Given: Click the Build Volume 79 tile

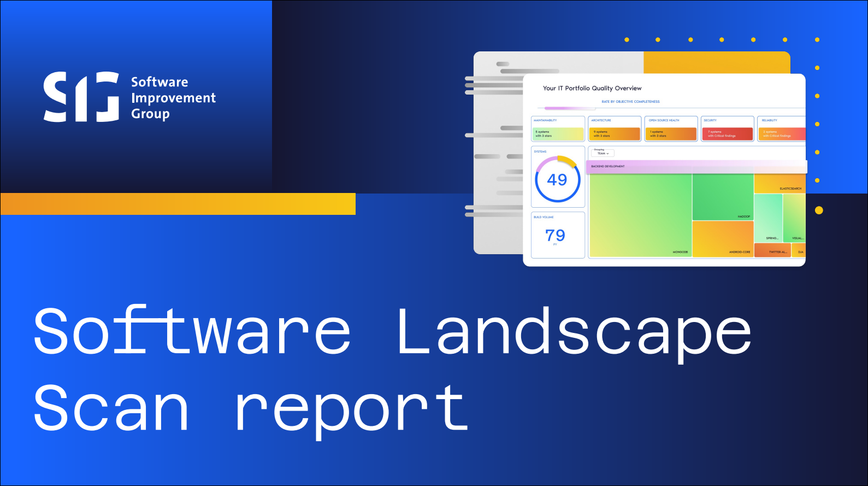Looking at the screenshot, I should [x=557, y=235].
